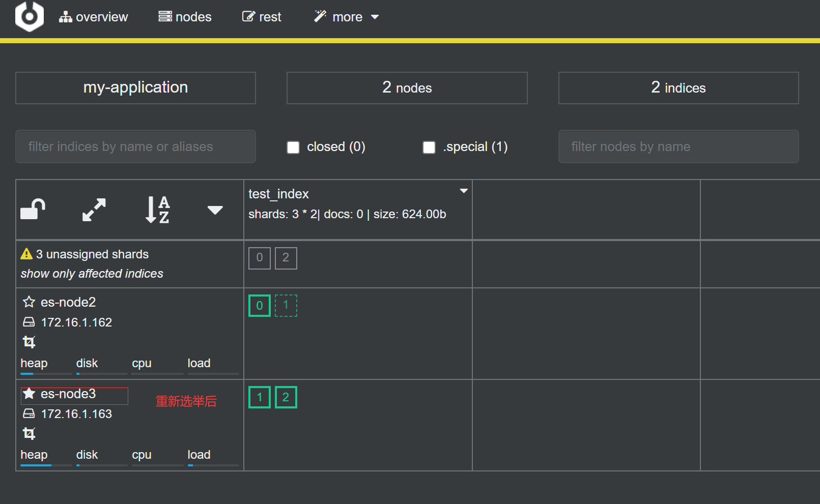The width and height of the screenshot is (820, 504).
Task: Click the unlock shard allocation icon
Action: click(x=33, y=209)
